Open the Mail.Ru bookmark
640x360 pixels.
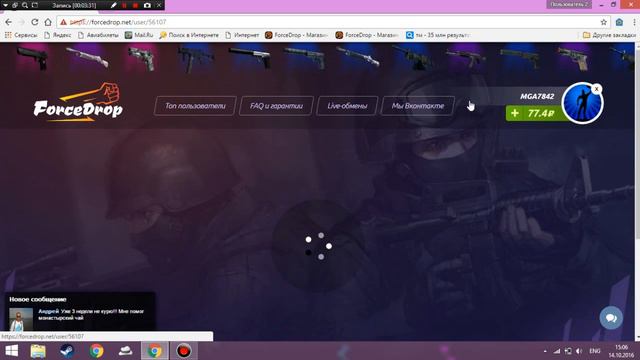coord(139,36)
